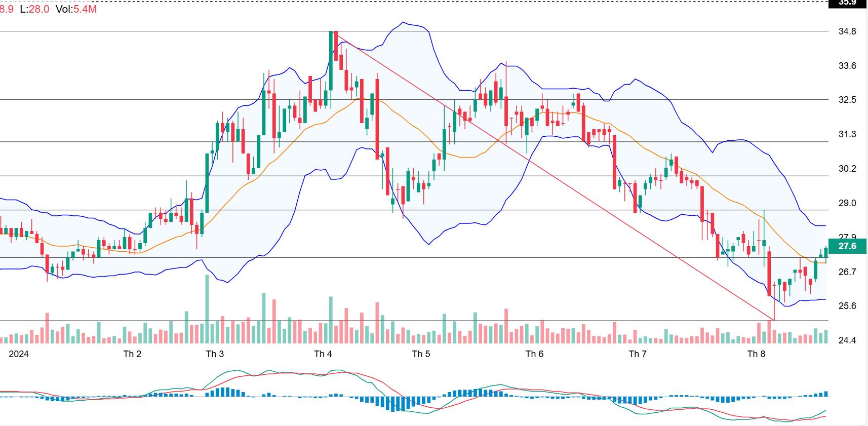Click the Th 7 time axis label
The height and width of the screenshot is (426, 868).
[638, 354]
